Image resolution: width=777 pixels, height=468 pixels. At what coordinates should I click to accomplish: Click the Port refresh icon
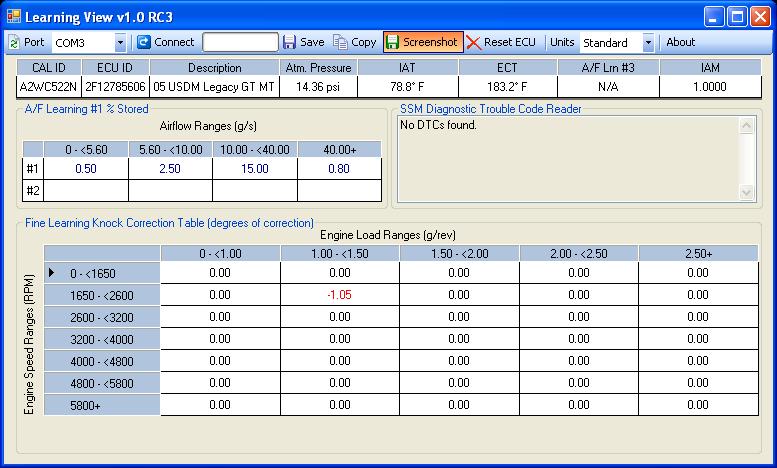[x=14, y=43]
